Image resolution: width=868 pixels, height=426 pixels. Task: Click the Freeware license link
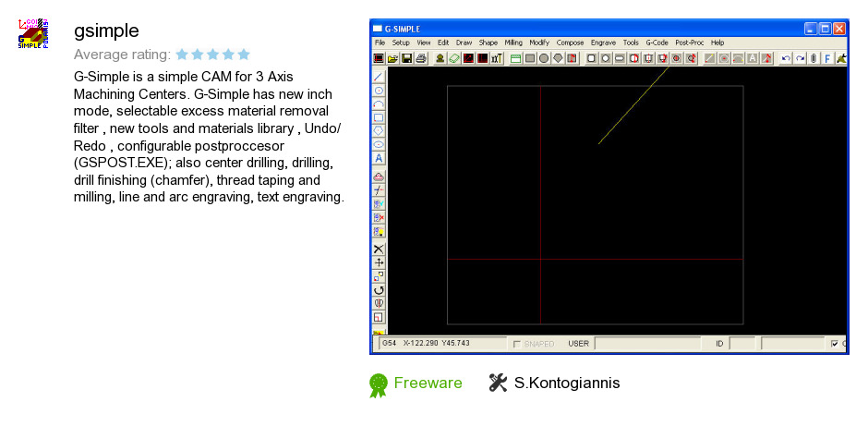(x=428, y=383)
